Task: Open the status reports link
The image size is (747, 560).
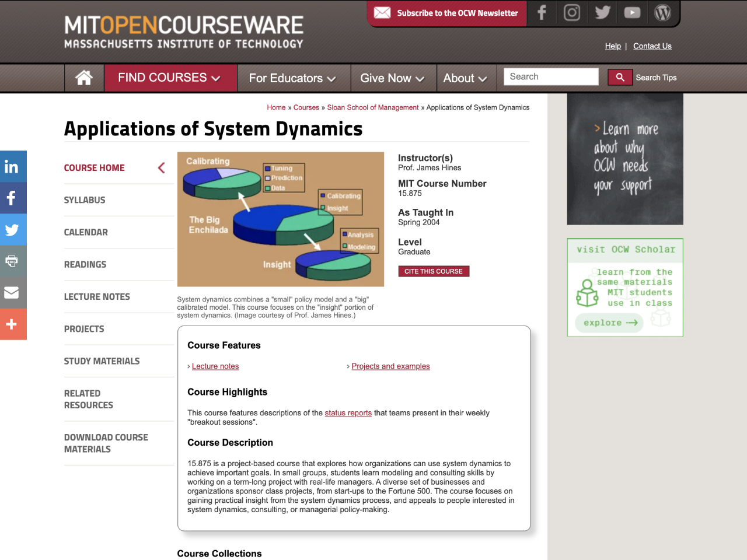Action: (348, 413)
